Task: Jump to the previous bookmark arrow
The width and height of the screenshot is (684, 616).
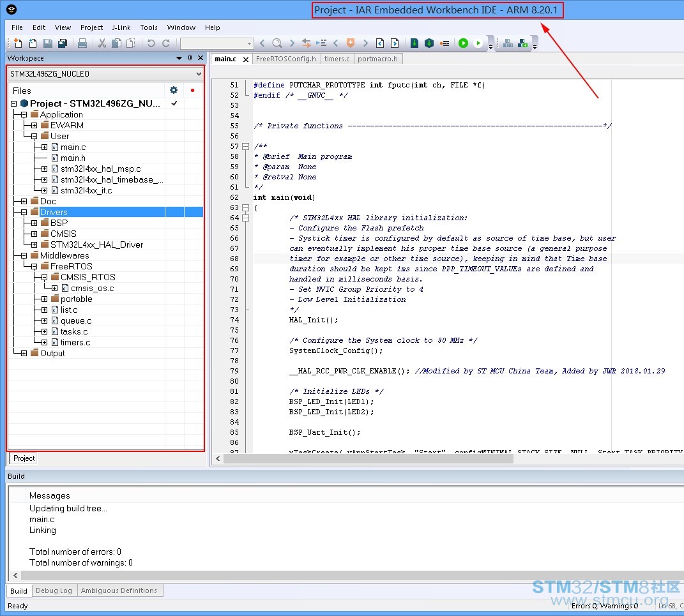Action: pos(335,43)
